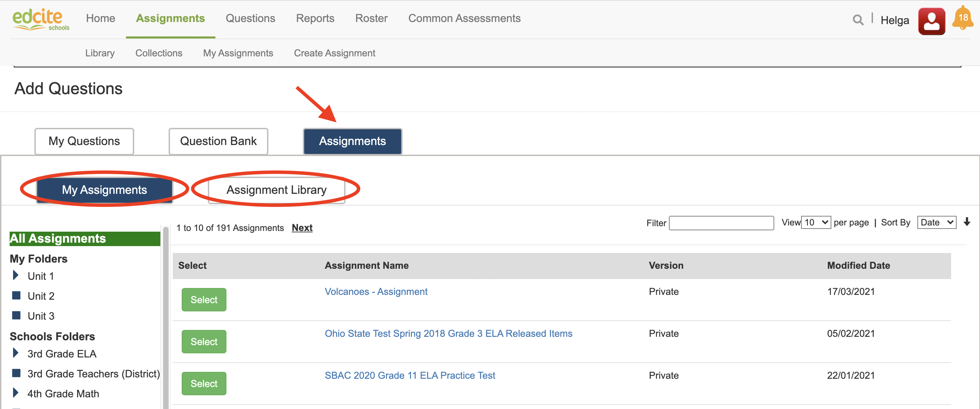Open the Reports menu item
The width and height of the screenshot is (980, 409).
tap(315, 18)
